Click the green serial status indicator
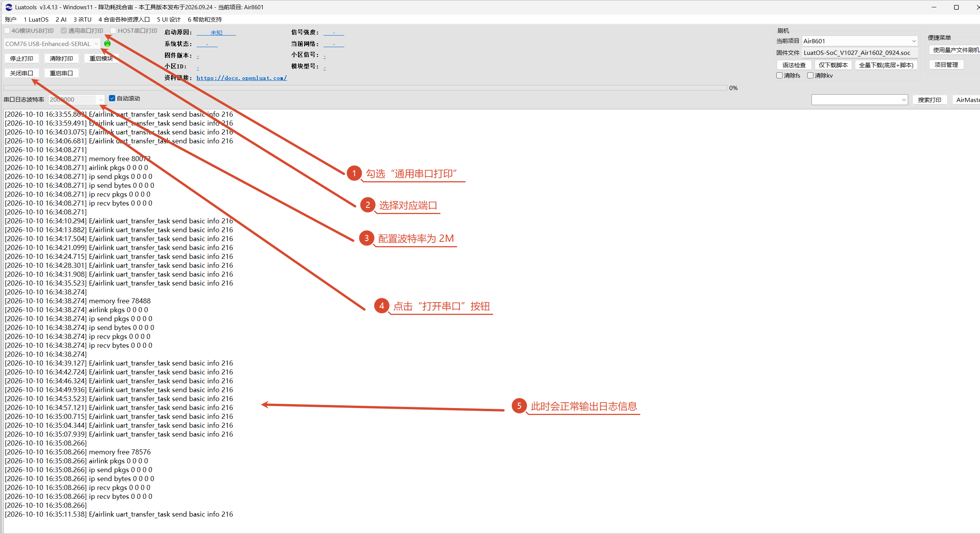 tap(107, 44)
